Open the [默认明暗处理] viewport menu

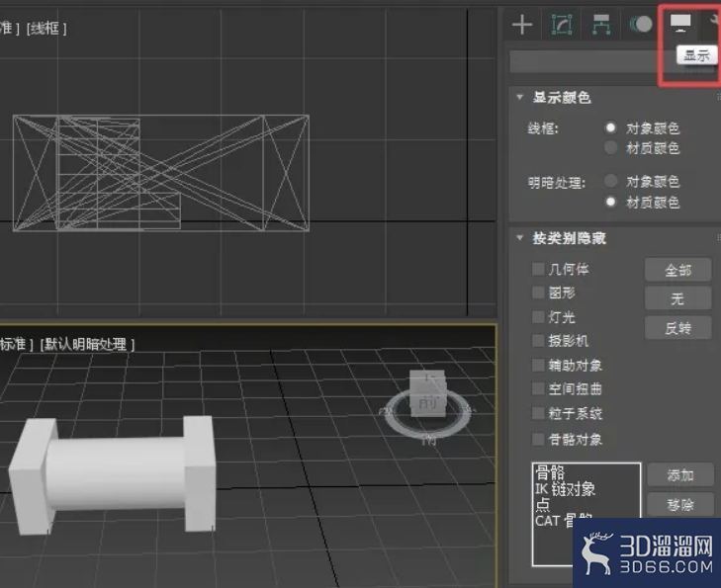(87, 344)
